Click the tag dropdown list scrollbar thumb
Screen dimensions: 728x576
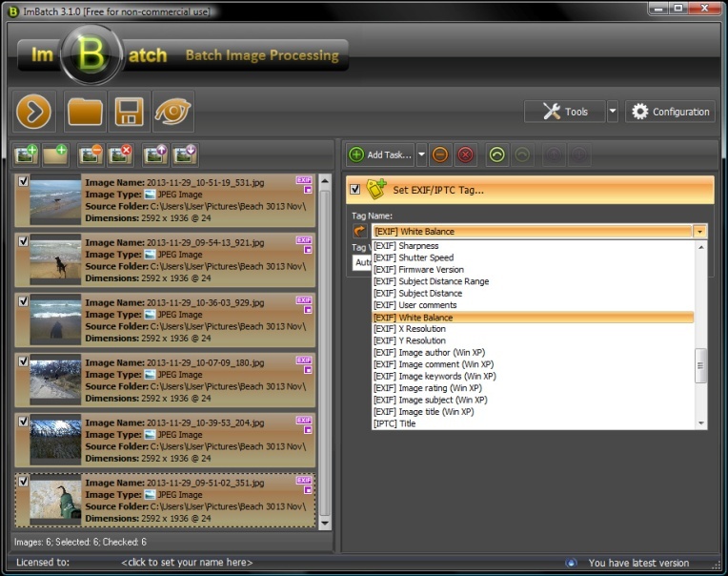coord(701,365)
